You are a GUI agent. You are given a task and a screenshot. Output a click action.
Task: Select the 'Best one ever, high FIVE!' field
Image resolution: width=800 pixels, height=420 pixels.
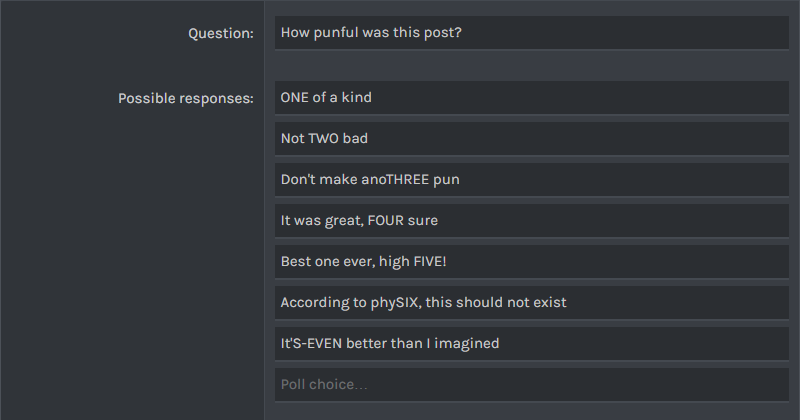pos(532,261)
